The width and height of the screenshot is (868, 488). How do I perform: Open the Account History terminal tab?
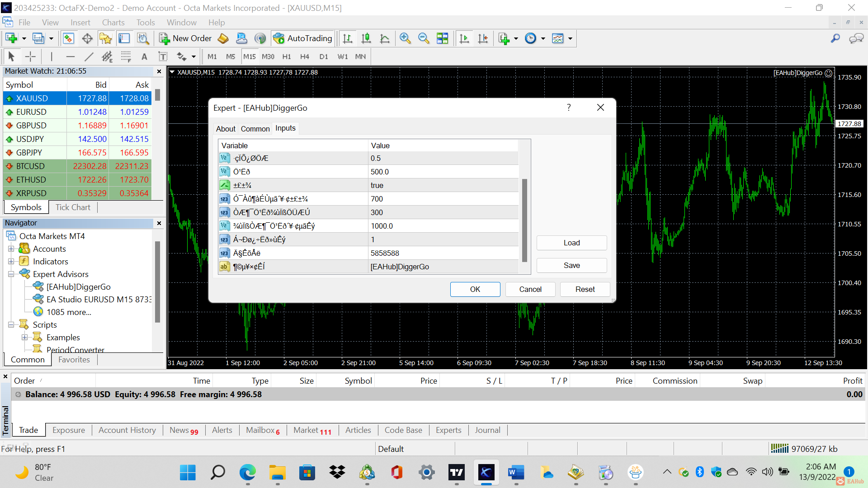[x=127, y=430]
